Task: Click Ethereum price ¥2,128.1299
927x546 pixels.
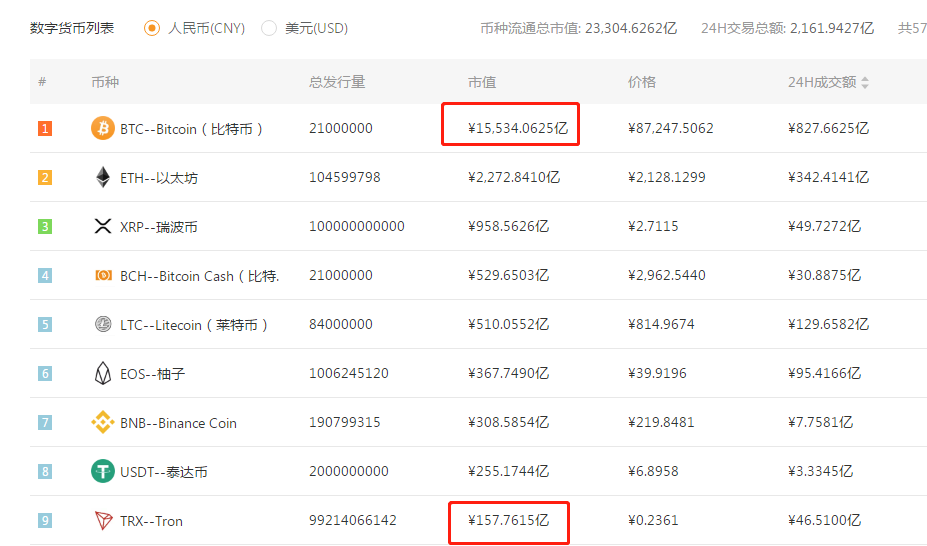Action: coord(667,177)
